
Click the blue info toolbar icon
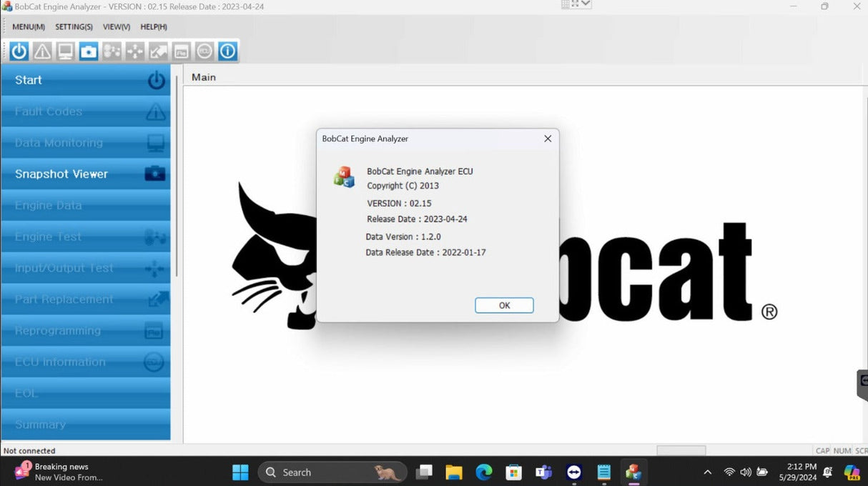coord(227,51)
